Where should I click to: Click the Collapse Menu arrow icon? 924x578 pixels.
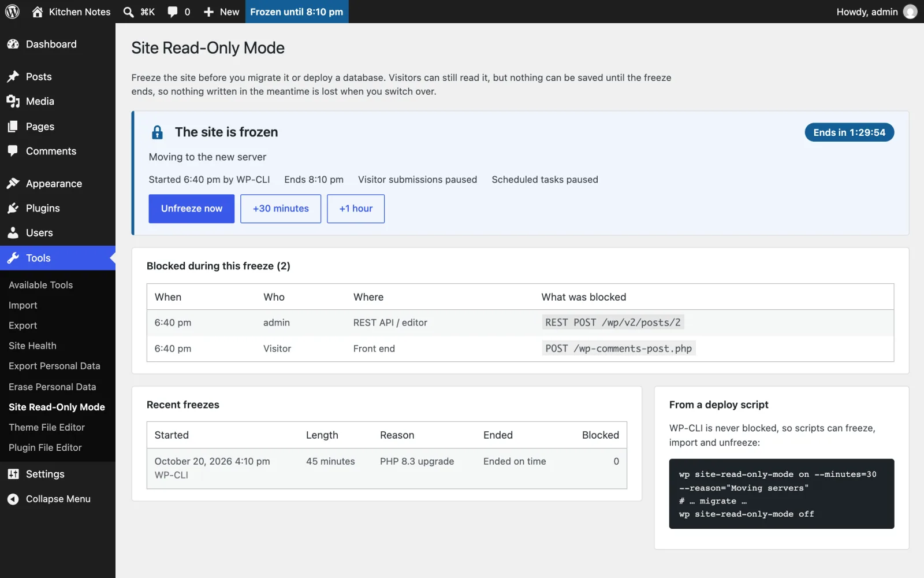point(13,499)
